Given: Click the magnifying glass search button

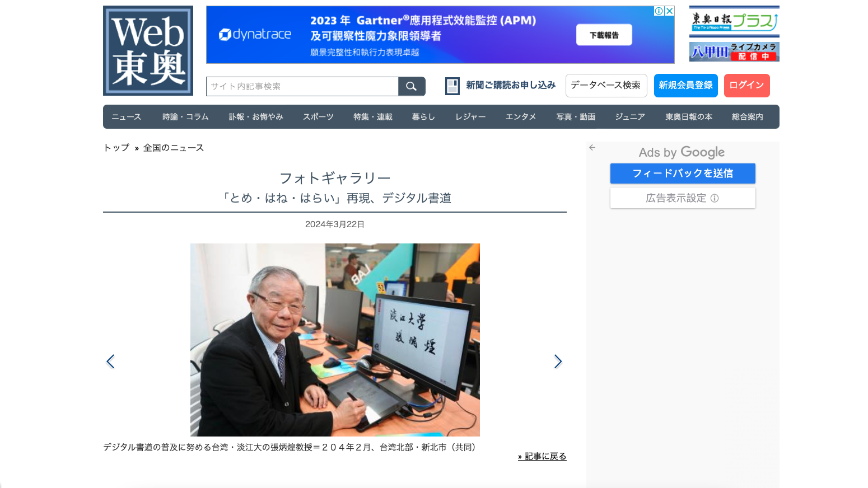Looking at the screenshot, I should [412, 86].
